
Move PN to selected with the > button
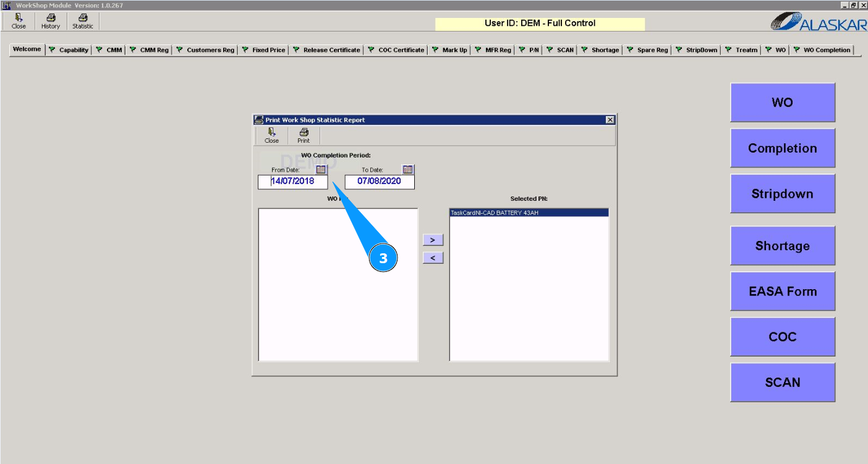click(433, 240)
